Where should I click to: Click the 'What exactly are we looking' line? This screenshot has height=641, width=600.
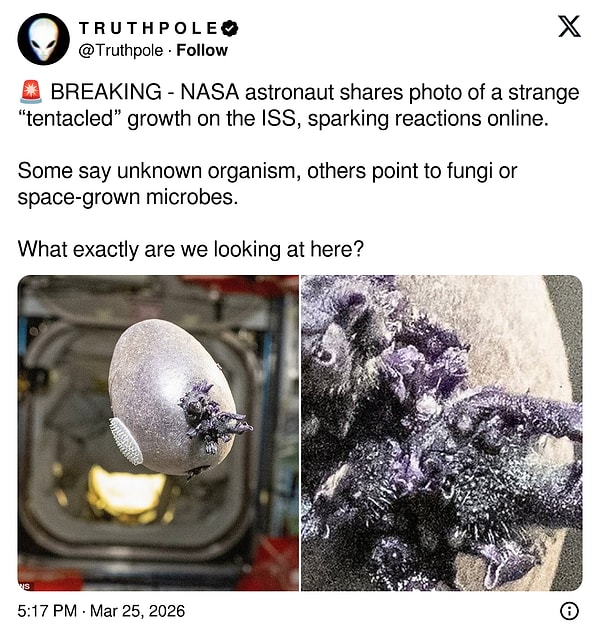pyautogui.click(x=190, y=249)
